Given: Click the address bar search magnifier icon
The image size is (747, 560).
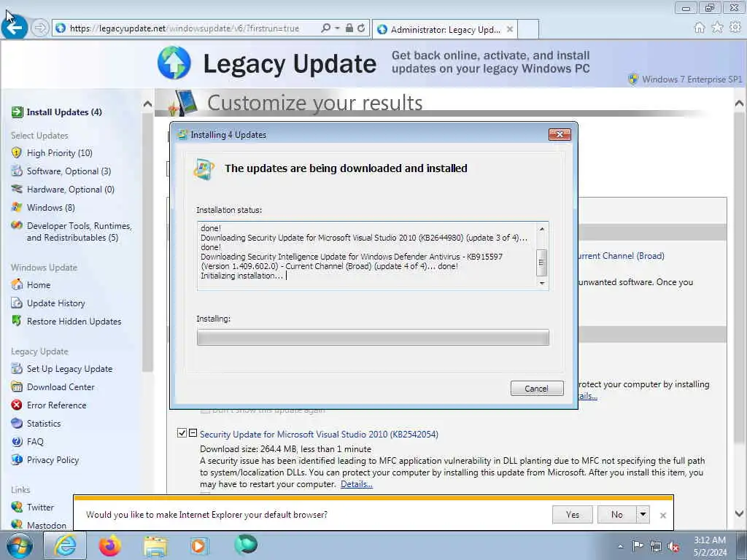Looking at the screenshot, I should pyautogui.click(x=326, y=28).
